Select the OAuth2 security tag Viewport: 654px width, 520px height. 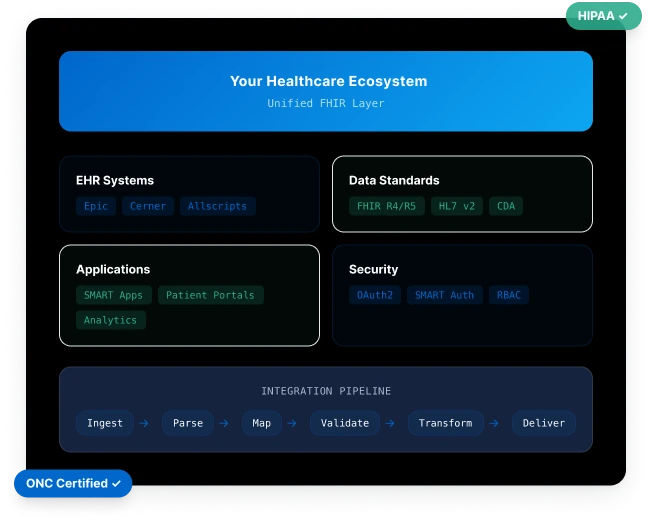coord(374,295)
